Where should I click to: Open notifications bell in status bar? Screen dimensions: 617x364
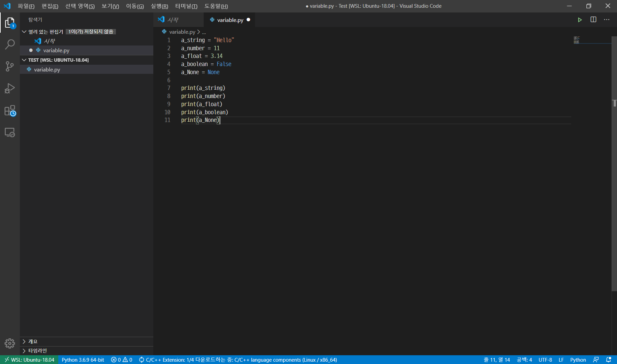[x=609, y=360]
